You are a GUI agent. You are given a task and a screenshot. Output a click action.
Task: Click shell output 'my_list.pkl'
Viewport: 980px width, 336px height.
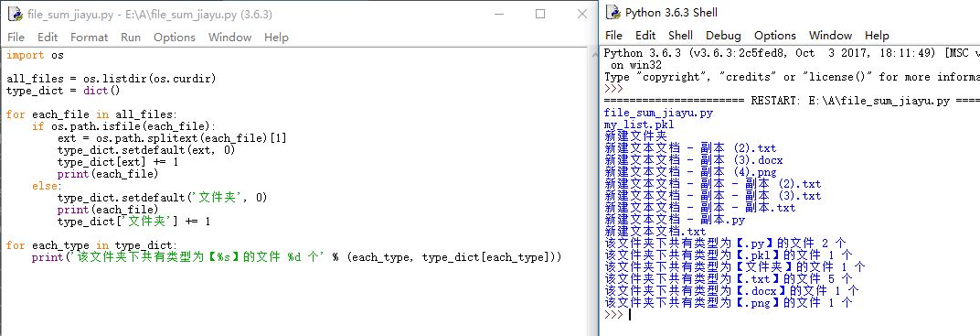639,125
